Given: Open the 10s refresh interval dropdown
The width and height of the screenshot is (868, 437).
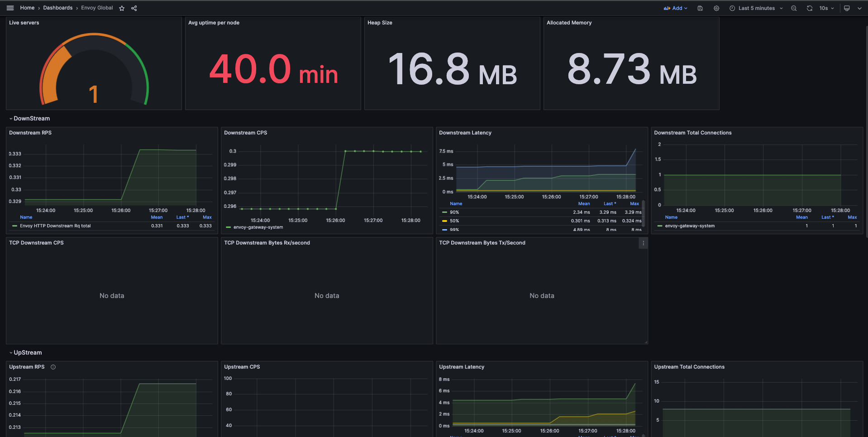Looking at the screenshot, I should [826, 8].
